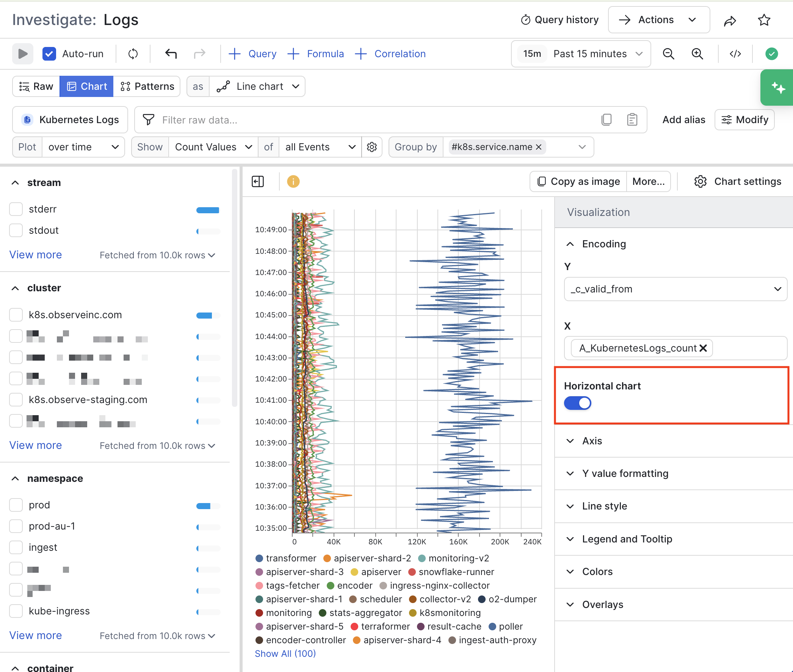Turn off the Horizontal chart toggle
This screenshot has width=793, height=672.
(x=578, y=403)
